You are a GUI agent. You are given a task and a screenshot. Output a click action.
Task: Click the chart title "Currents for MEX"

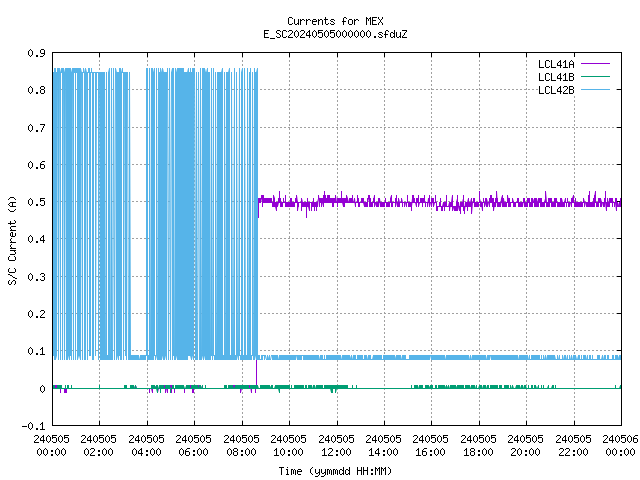click(335, 21)
